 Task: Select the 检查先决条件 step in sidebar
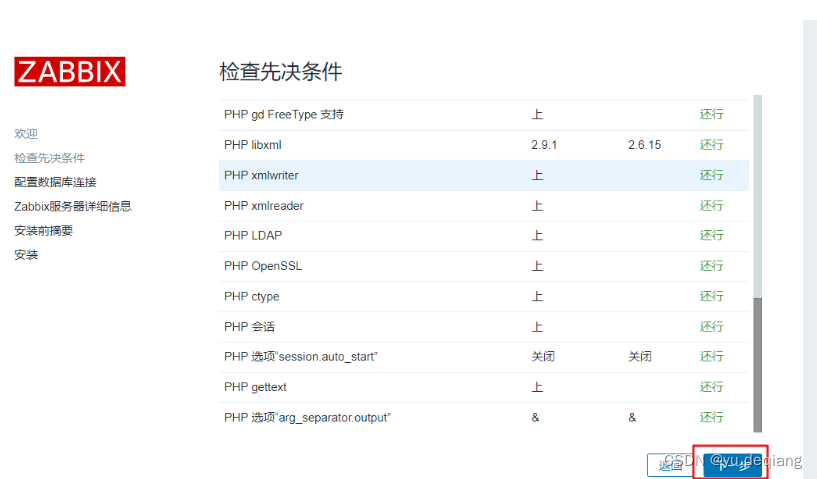click(x=49, y=158)
